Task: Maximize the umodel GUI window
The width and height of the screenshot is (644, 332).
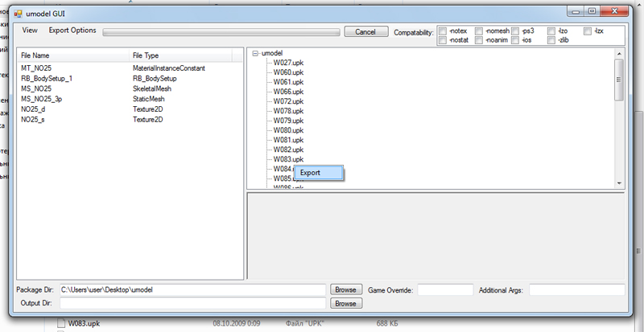Action: pyautogui.click(x=592, y=11)
